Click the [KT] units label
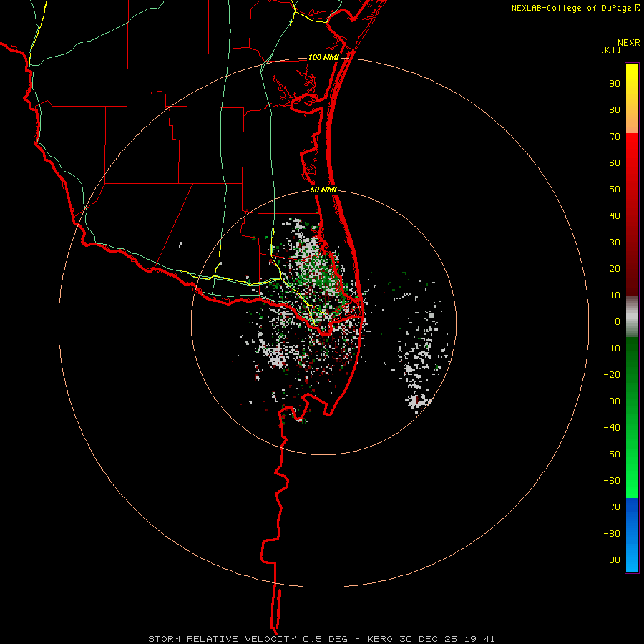 [611, 49]
